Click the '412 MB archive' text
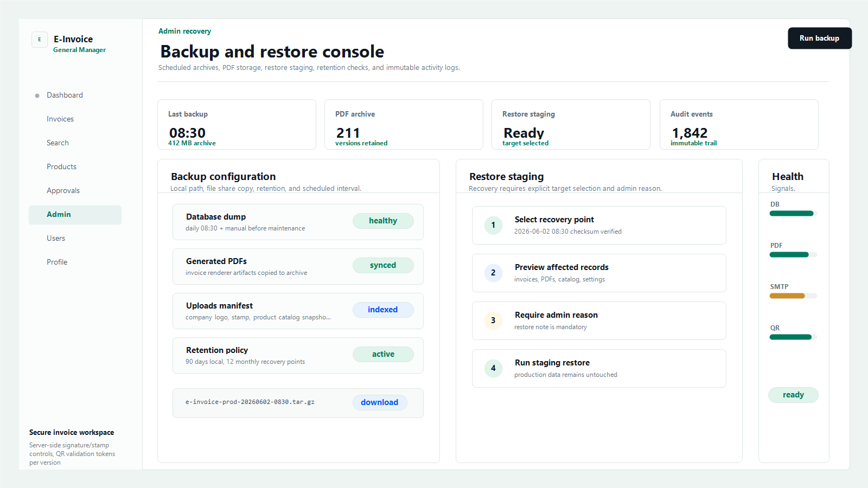 click(x=192, y=143)
